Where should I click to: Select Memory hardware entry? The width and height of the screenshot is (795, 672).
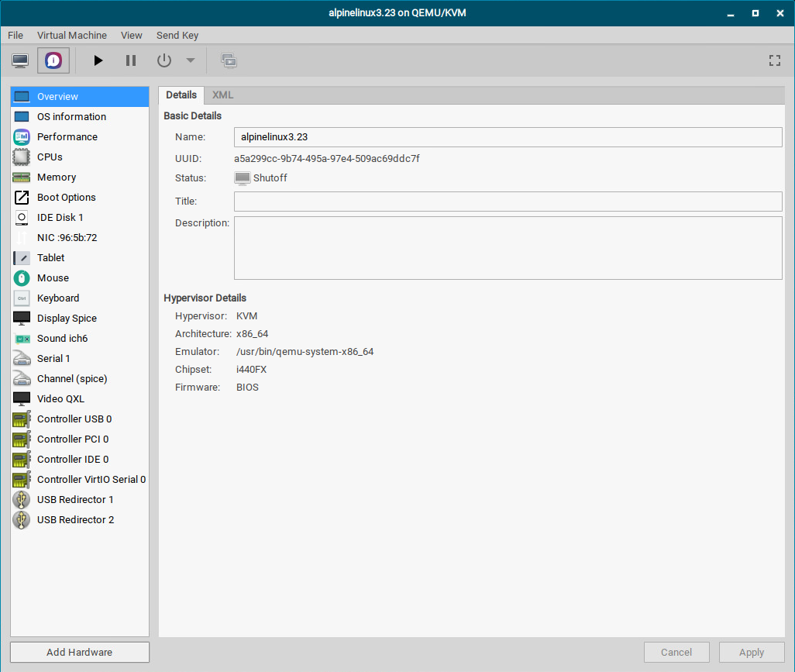point(80,177)
